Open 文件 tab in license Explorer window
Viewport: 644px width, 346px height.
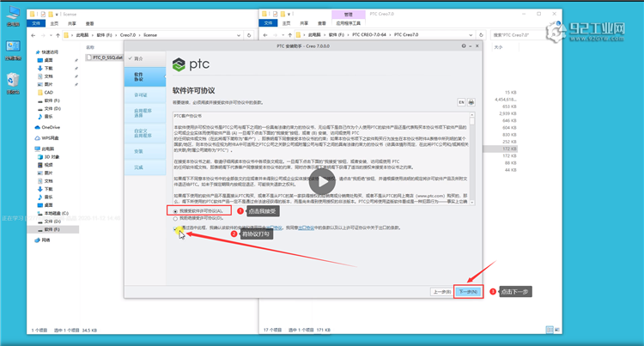[36, 23]
